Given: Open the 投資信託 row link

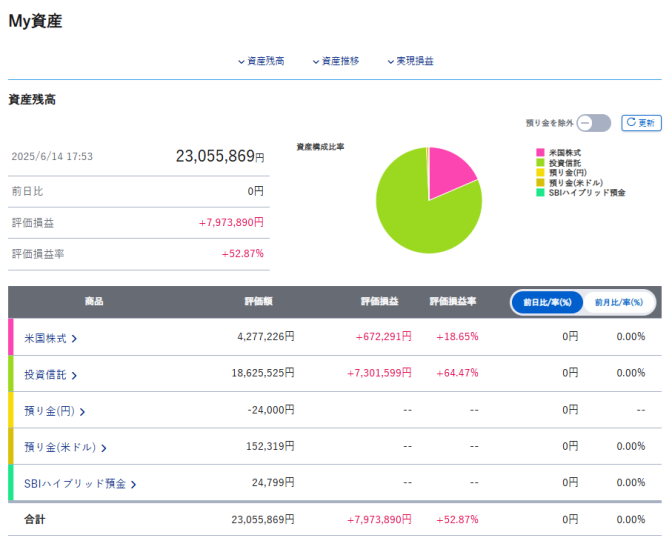Looking at the screenshot, I should [51, 375].
